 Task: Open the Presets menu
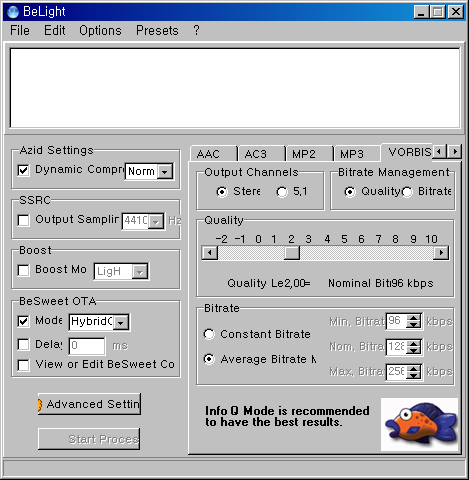pos(157,31)
